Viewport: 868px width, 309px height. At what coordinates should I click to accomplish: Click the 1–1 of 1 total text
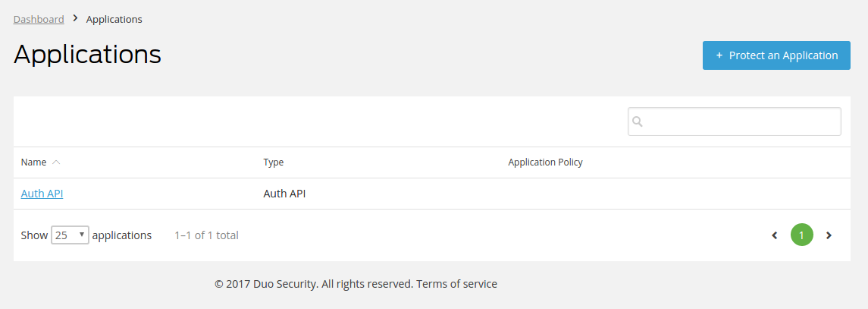click(206, 235)
